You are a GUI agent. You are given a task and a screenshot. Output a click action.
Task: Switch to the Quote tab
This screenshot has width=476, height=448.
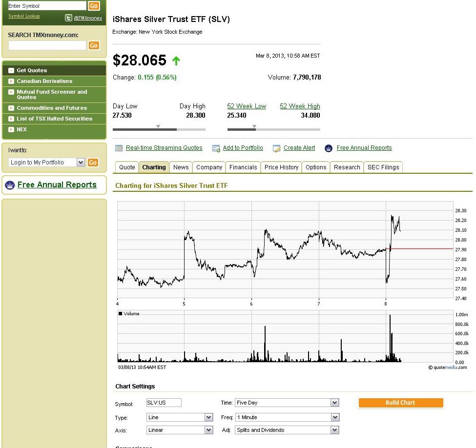point(127,167)
